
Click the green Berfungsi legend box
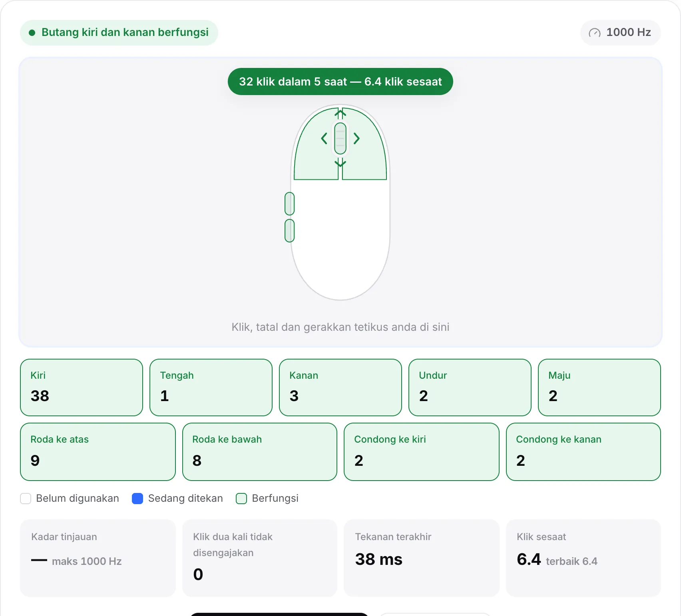pos(241,499)
